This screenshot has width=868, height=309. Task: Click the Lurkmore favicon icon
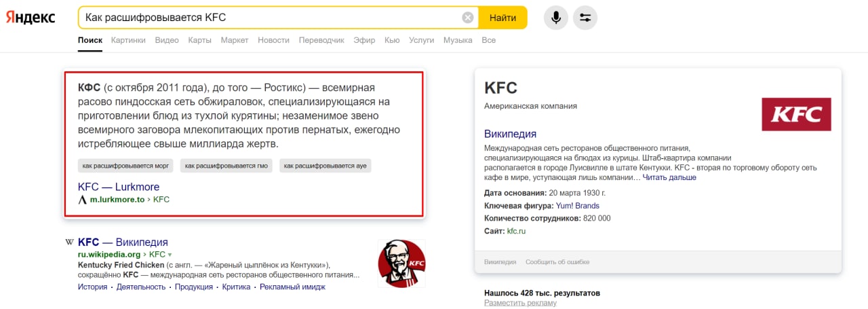pos(83,200)
